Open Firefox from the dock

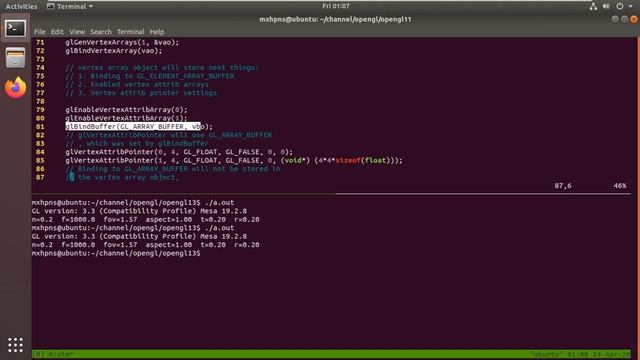point(16,88)
